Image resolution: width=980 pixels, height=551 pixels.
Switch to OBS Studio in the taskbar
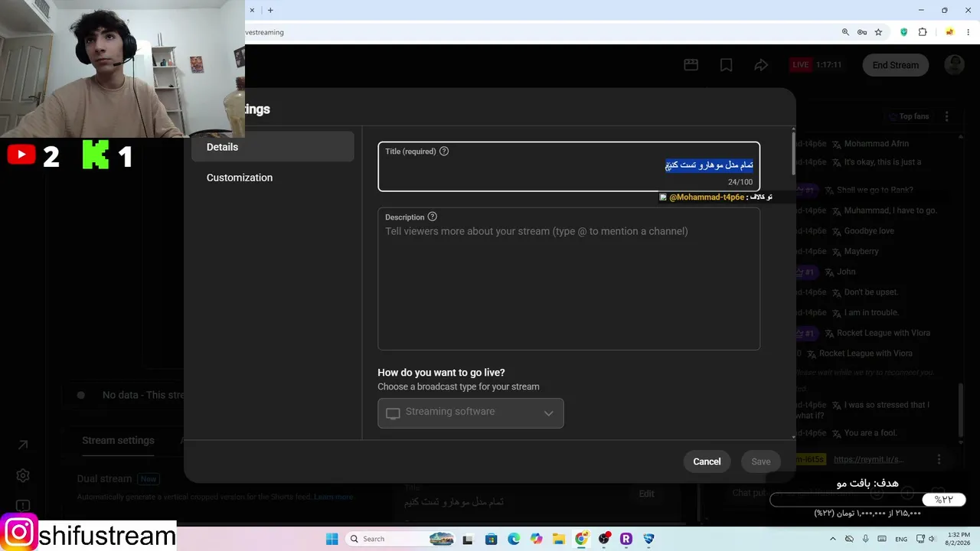click(x=604, y=539)
